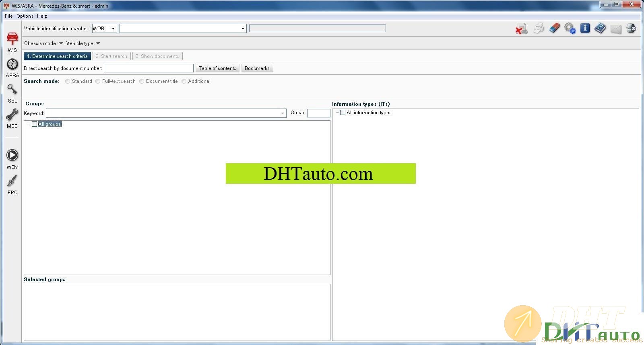Open the ASRA module

[x=12, y=68]
